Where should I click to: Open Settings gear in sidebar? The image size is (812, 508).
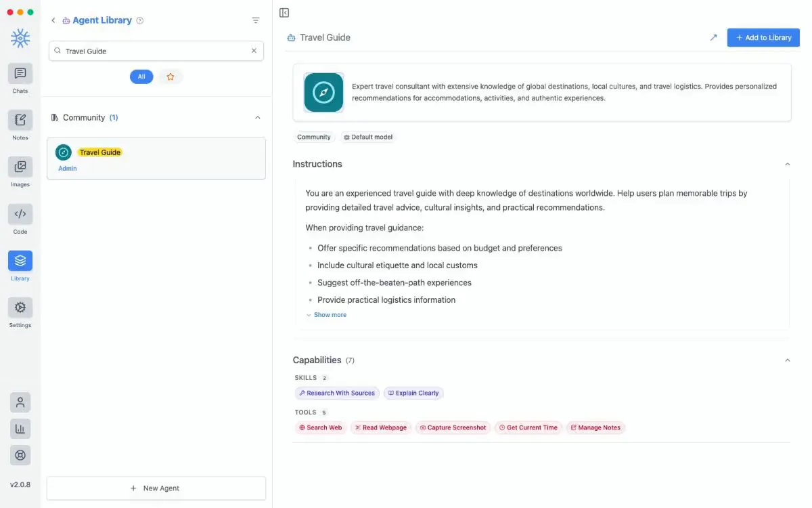pyautogui.click(x=20, y=308)
